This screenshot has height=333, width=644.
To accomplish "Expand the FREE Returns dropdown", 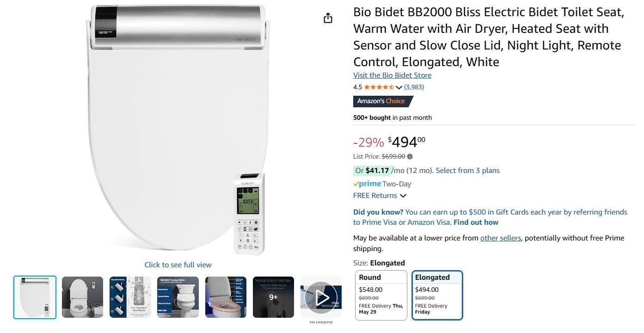I will [403, 196].
